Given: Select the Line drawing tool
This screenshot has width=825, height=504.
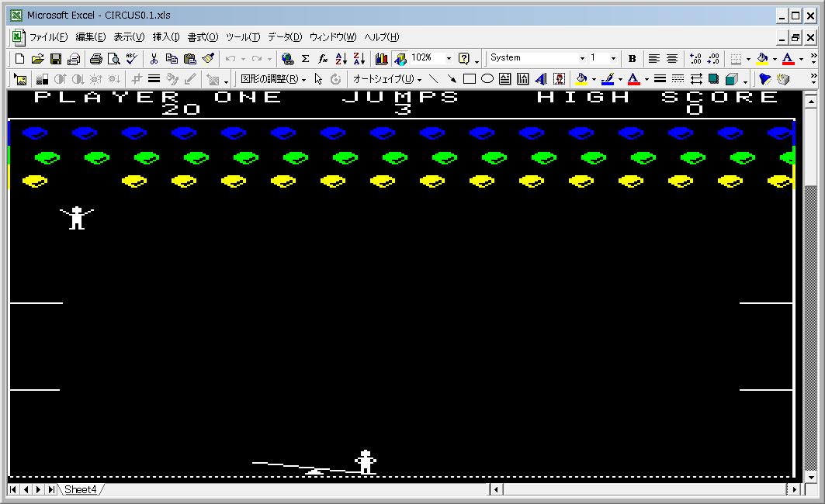Looking at the screenshot, I should [x=434, y=79].
